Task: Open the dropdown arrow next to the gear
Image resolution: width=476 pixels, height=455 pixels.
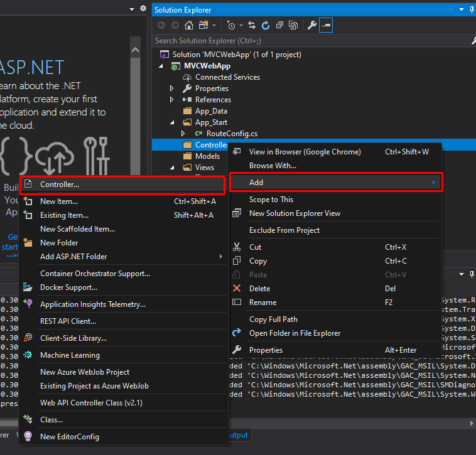Action: 132,9
